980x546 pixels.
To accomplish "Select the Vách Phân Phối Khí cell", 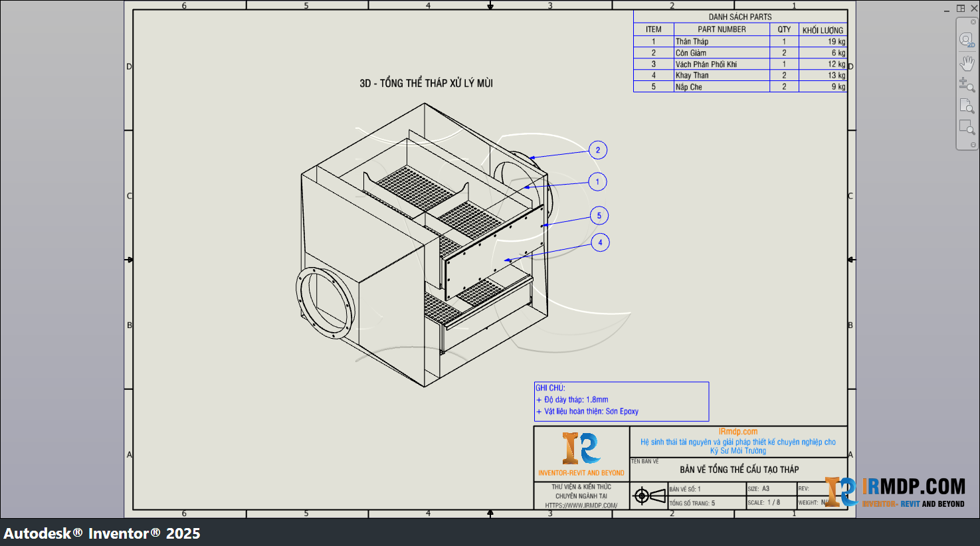I will [x=722, y=64].
